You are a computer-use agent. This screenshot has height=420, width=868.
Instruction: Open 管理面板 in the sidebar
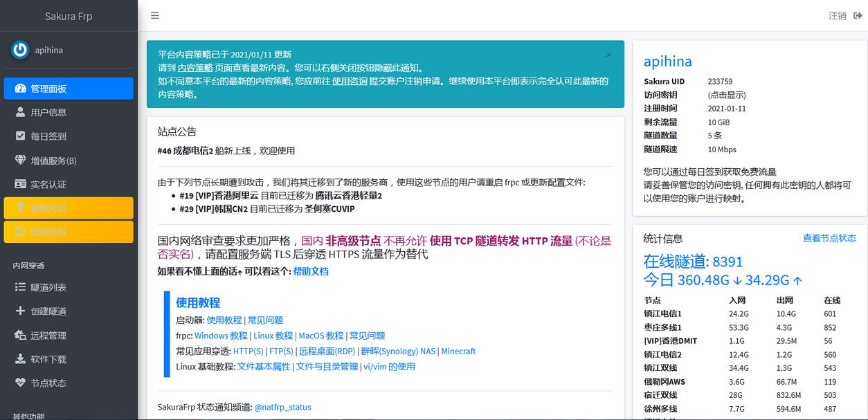(69, 89)
